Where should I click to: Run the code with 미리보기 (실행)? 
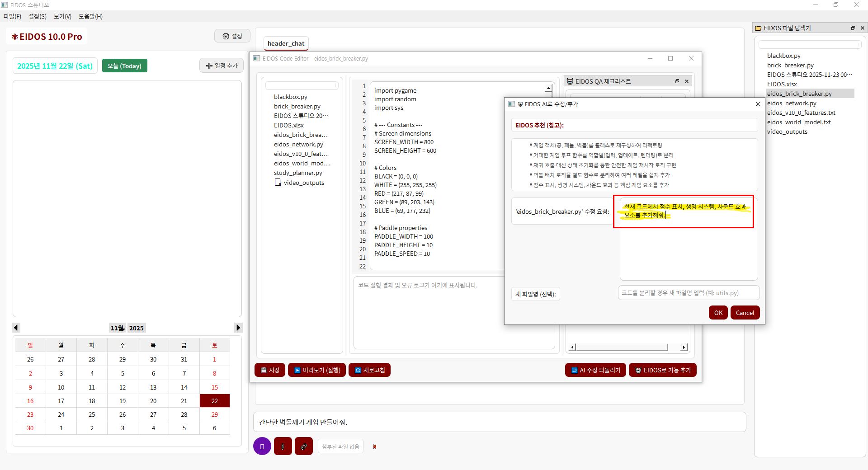pos(316,370)
